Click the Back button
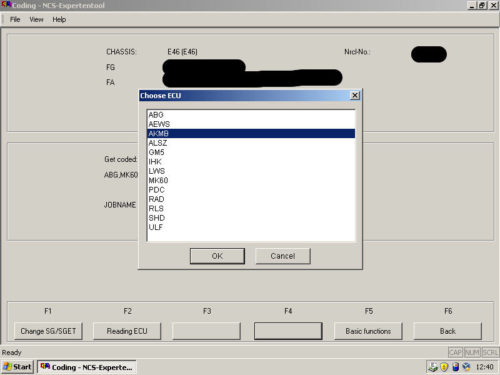The width and height of the screenshot is (500, 375). (448, 331)
